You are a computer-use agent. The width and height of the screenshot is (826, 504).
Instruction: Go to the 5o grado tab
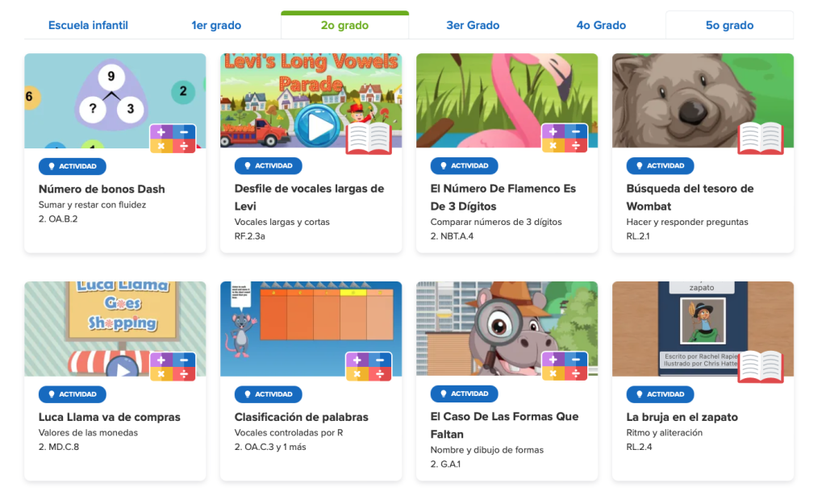click(x=729, y=25)
